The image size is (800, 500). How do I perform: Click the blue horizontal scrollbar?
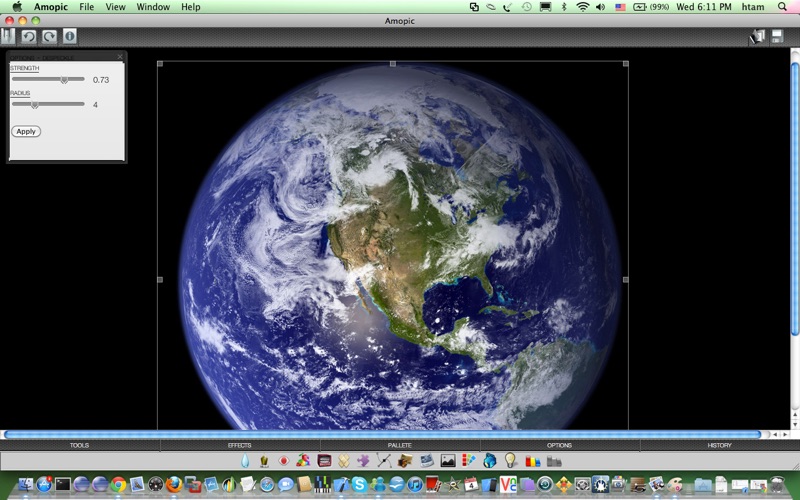(x=383, y=435)
